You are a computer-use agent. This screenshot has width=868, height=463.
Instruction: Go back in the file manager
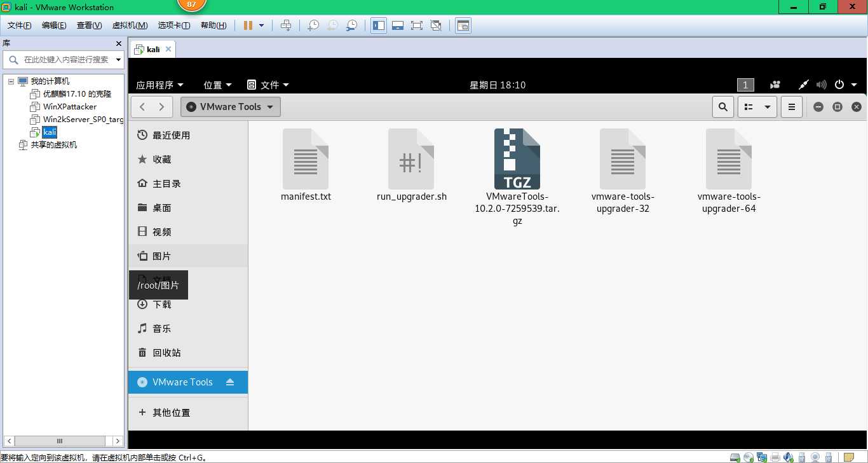pos(142,107)
